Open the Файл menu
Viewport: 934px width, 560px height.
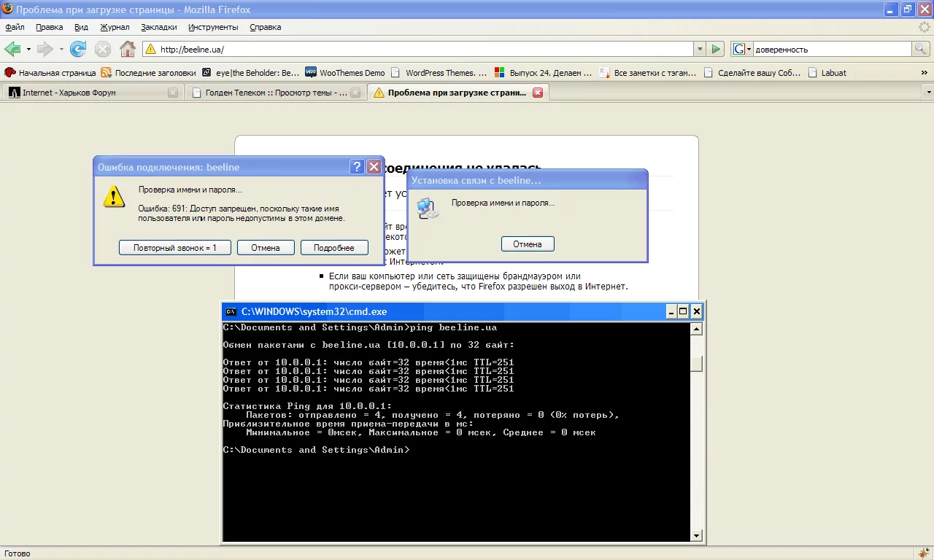15,27
